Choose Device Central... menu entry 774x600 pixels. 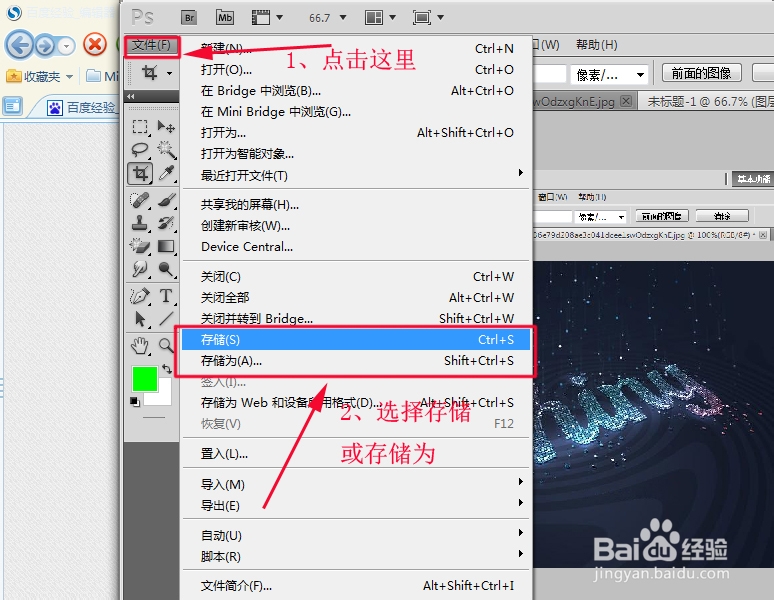[355, 247]
